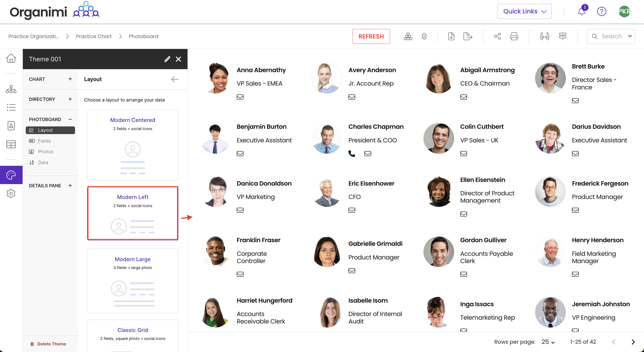Click the back arrow in Layout header
Image resolution: width=644 pixels, height=352 pixels.
(175, 79)
